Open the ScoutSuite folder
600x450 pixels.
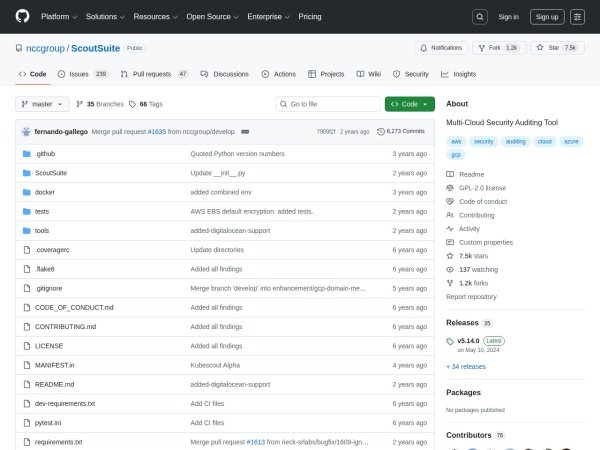(x=51, y=173)
